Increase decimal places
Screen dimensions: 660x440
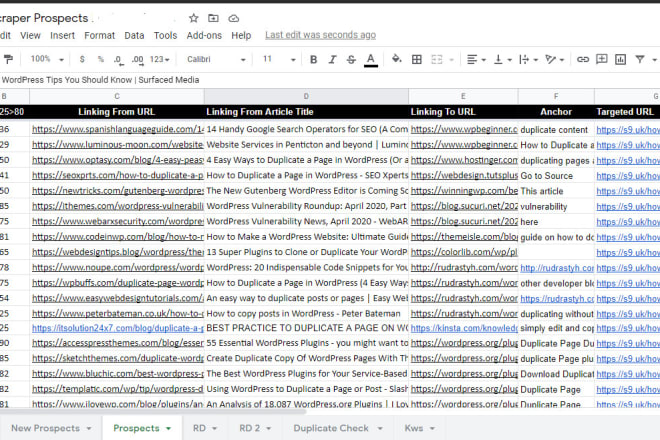pyautogui.click(x=137, y=60)
